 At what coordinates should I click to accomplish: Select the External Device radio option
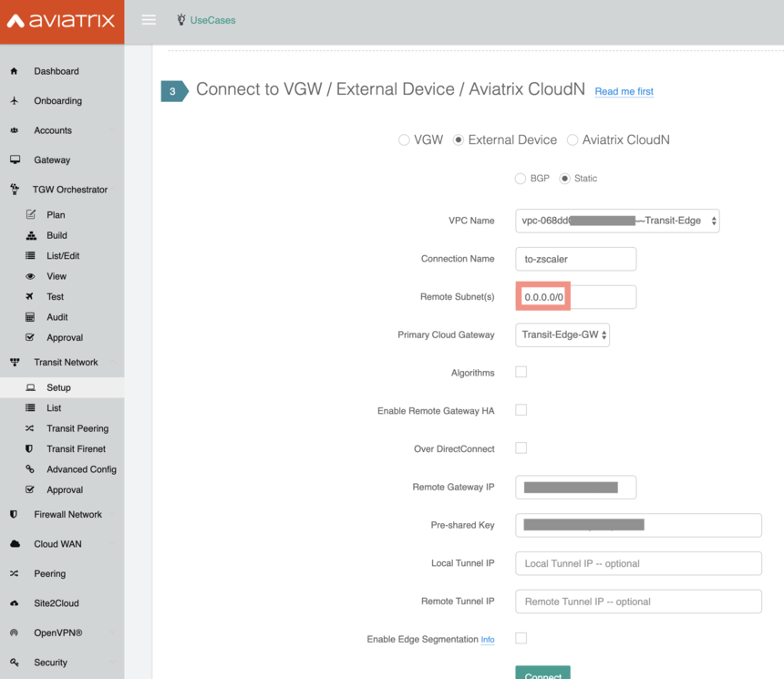tap(458, 140)
